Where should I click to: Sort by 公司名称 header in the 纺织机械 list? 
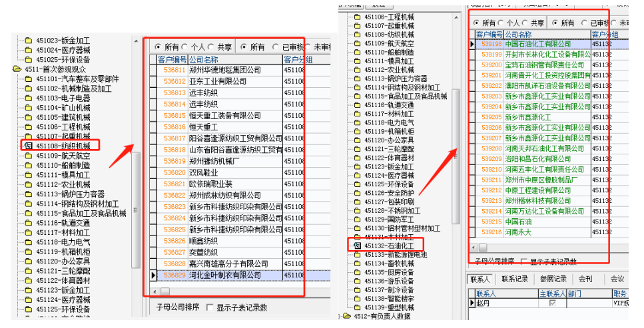[235, 60]
